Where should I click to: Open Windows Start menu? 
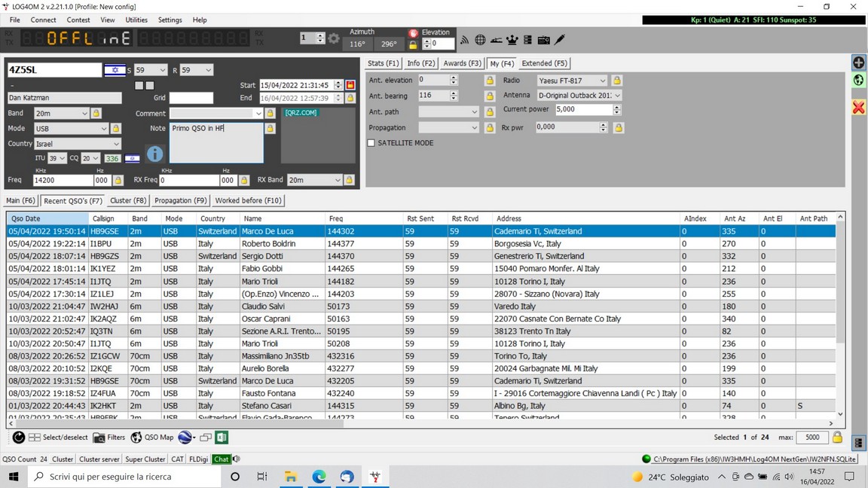[x=14, y=477]
